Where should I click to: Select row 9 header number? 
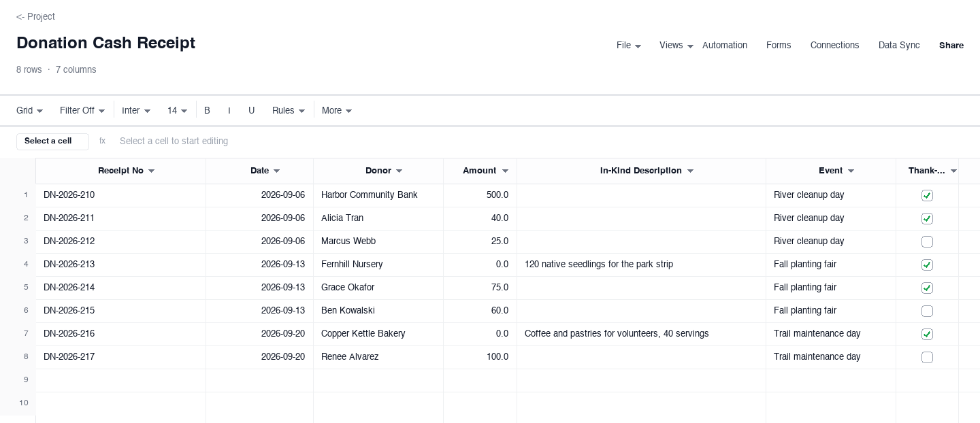[26, 380]
